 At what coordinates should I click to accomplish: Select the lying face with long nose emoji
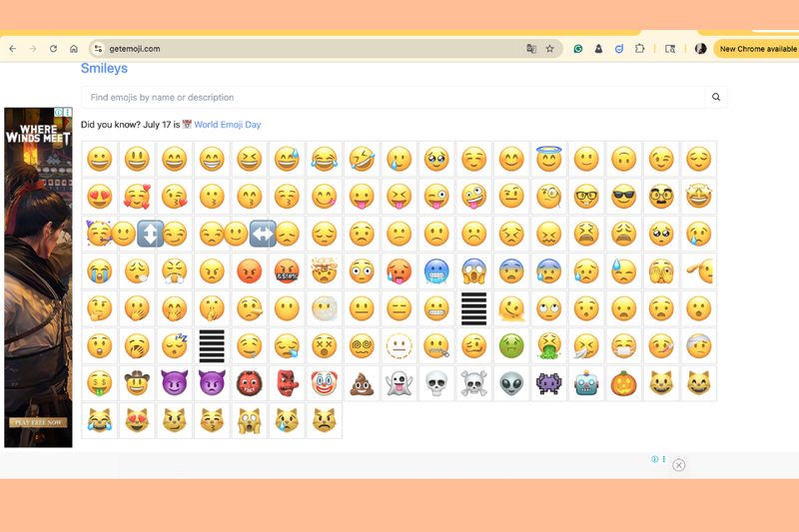[249, 308]
